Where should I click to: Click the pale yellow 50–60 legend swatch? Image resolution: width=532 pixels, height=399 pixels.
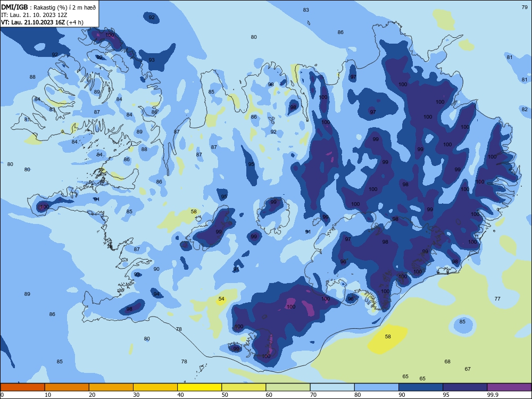(244, 387)
